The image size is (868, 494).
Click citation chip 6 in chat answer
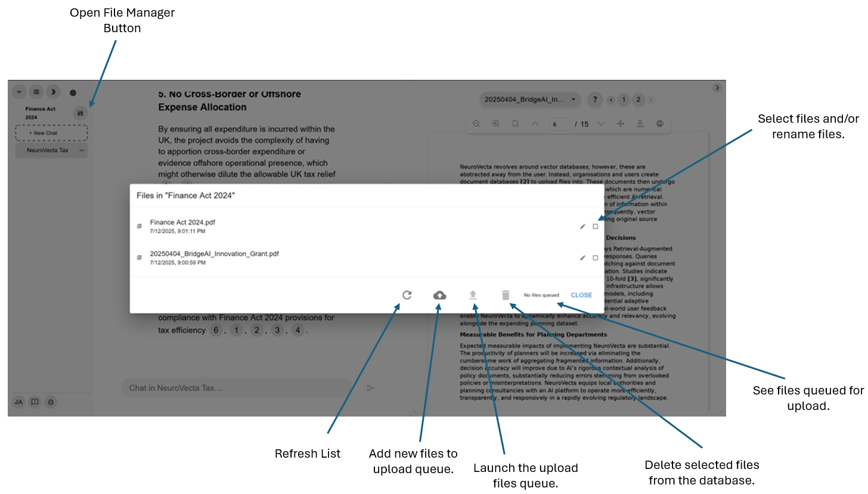pos(216,330)
